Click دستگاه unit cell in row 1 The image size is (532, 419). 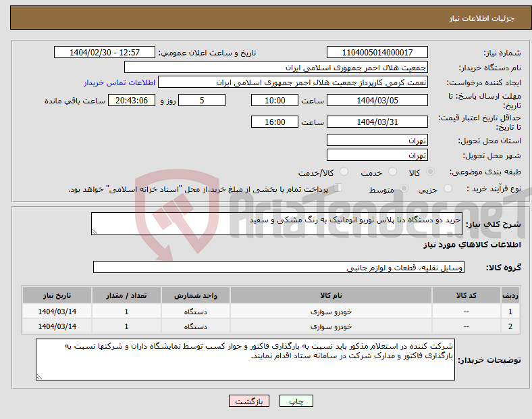tap(195, 312)
